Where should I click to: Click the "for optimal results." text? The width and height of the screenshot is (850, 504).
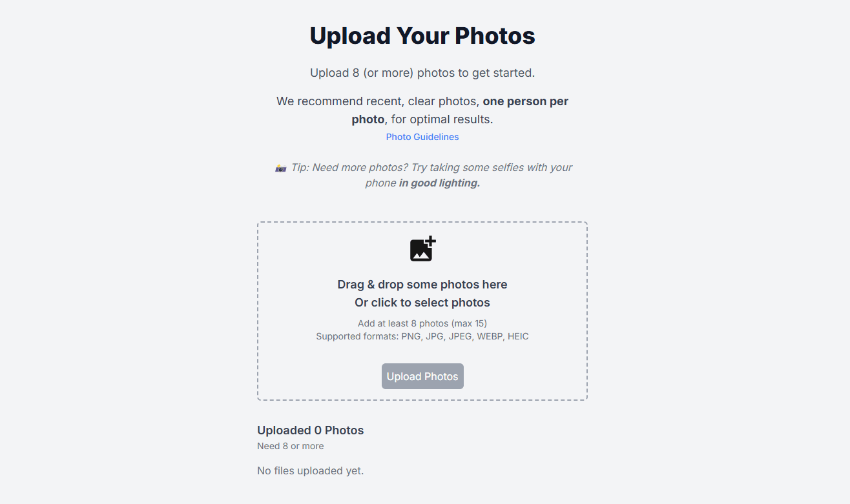(442, 119)
